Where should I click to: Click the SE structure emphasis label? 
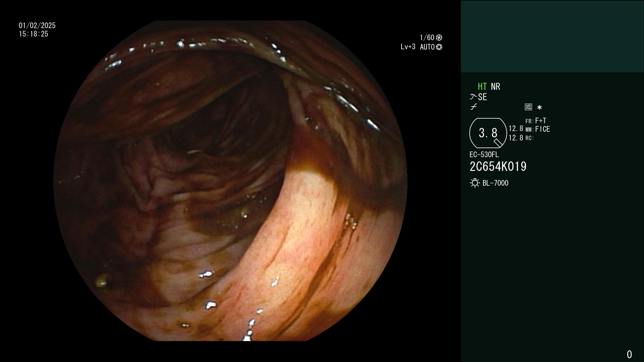click(482, 97)
